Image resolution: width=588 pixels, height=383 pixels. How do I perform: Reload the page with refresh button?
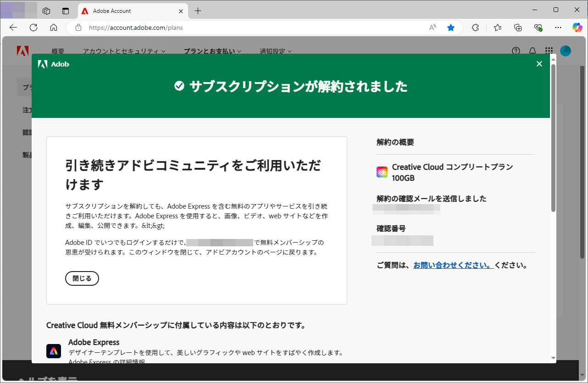(x=33, y=28)
